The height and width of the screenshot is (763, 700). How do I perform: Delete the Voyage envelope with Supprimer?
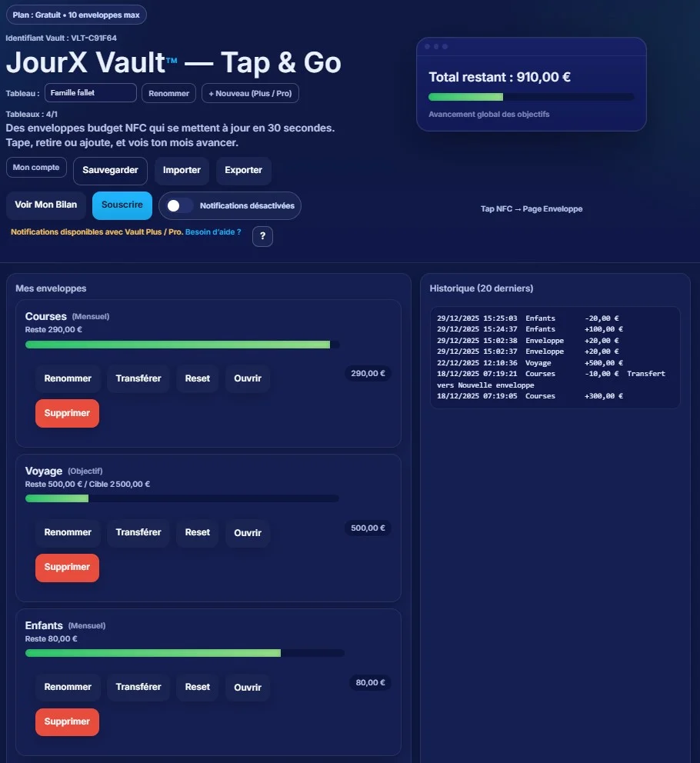pyautogui.click(x=67, y=568)
